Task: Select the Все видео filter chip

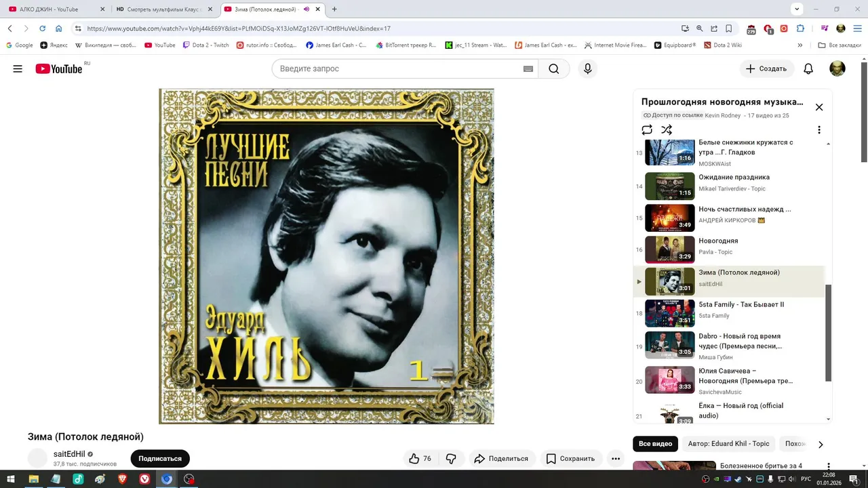Action: [x=655, y=444]
